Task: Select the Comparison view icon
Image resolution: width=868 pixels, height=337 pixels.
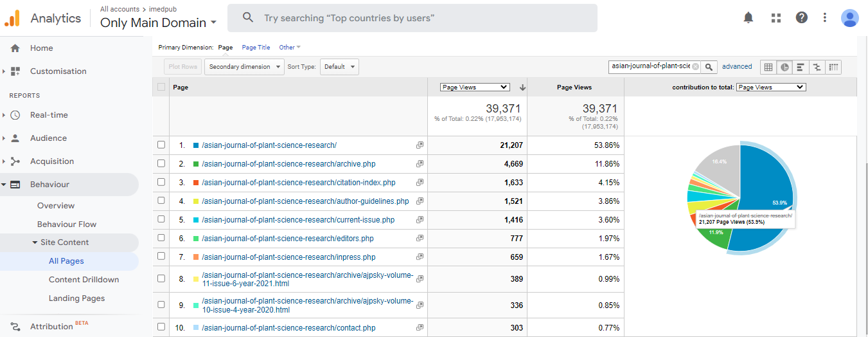Action: (817, 67)
